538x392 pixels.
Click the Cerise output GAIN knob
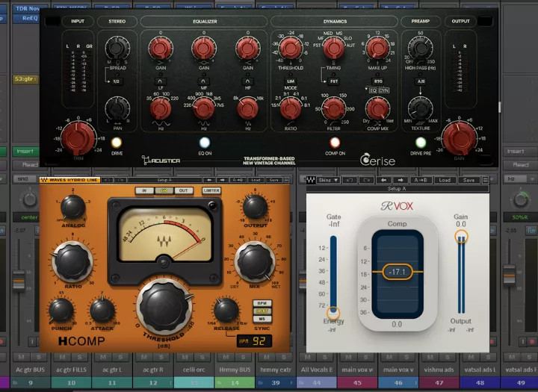click(459, 138)
